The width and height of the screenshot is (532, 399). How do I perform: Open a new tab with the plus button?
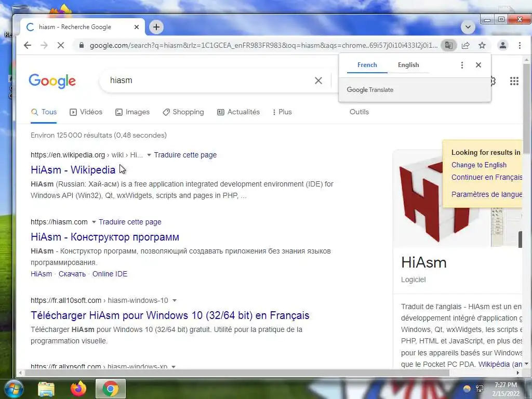pyautogui.click(x=156, y=27)
